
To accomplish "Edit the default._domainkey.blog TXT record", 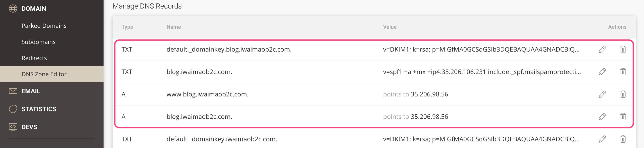I will coord(602,49).
